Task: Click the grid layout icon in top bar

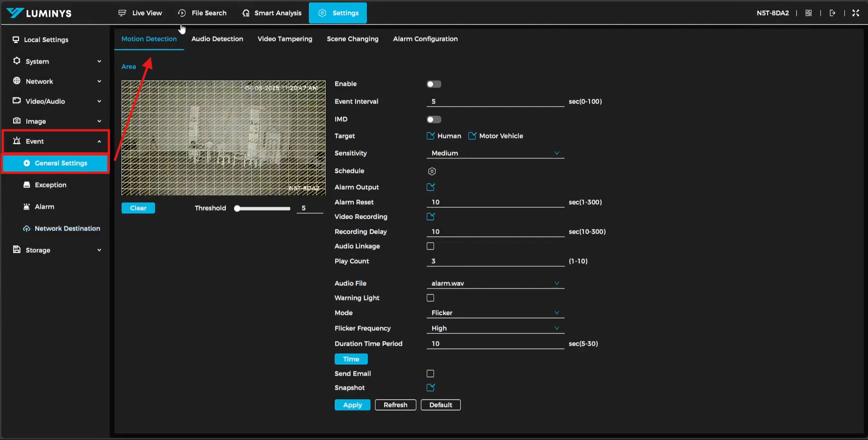Action: click(x=808, y=13)
